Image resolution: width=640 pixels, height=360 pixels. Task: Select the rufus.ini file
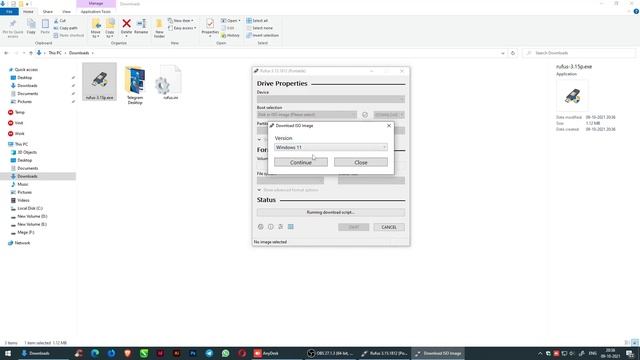pos(170,83)
